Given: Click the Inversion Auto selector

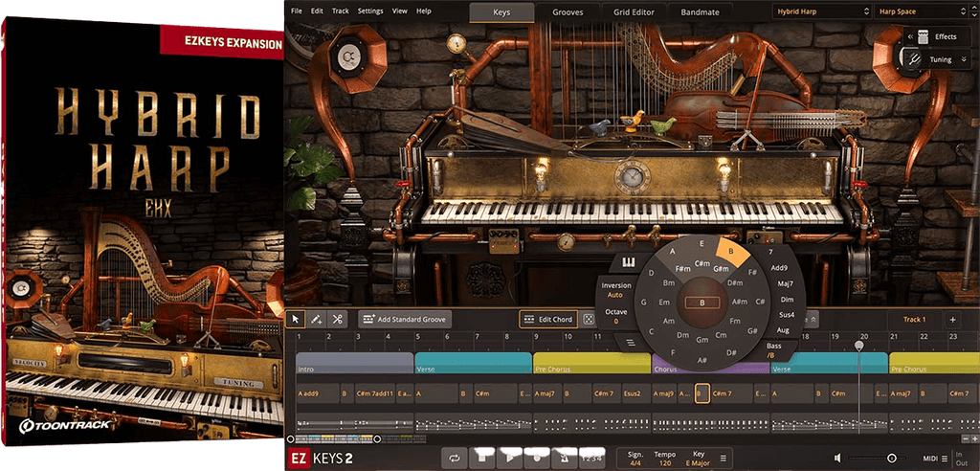Looking at the screenshot, I should pyautogui.click(x=615, y=290).
